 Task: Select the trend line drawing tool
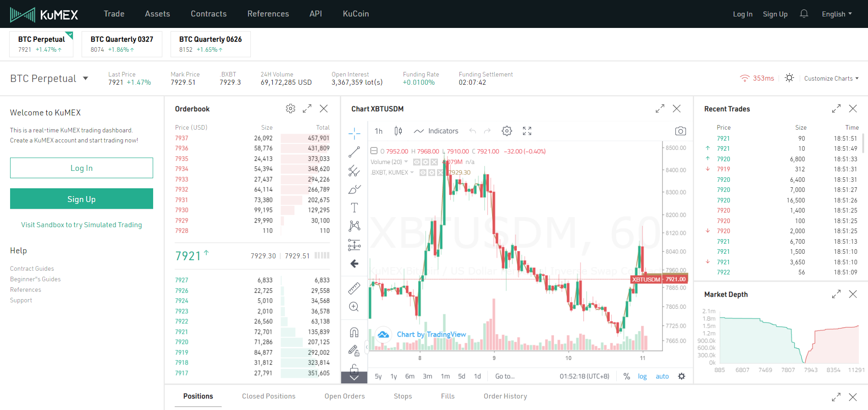click(x=354, y=152)
